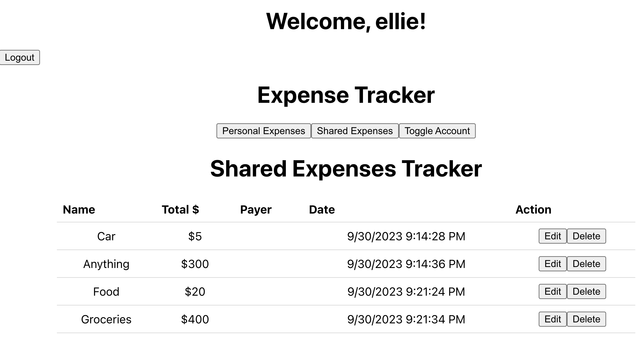Switch to Personal Expenses view
This screenshot has width=644, height=339.
click(263, 131)
